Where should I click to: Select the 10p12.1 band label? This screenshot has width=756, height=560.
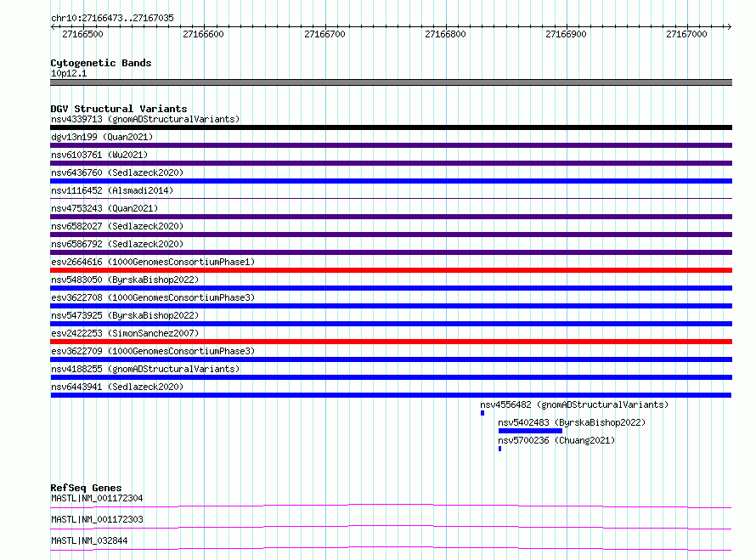click(69, 73)
